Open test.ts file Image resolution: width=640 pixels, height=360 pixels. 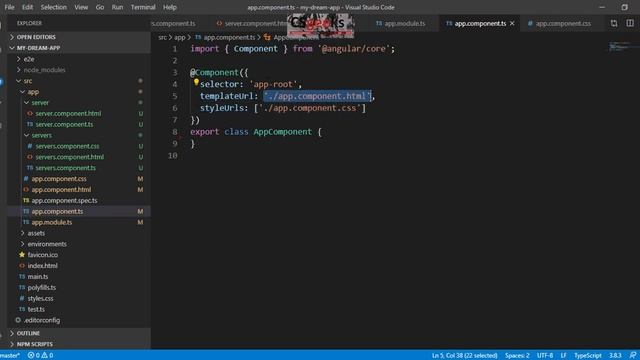[x=79, y=309]
